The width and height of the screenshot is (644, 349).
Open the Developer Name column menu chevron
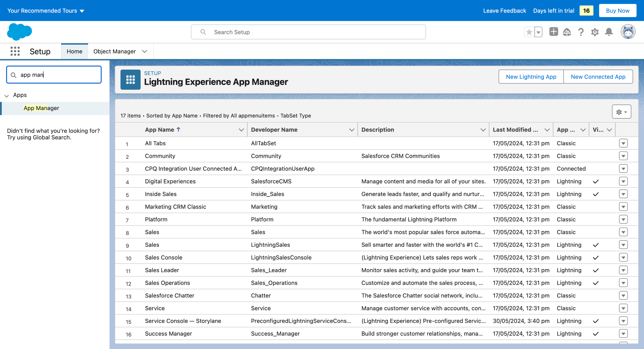352,130
